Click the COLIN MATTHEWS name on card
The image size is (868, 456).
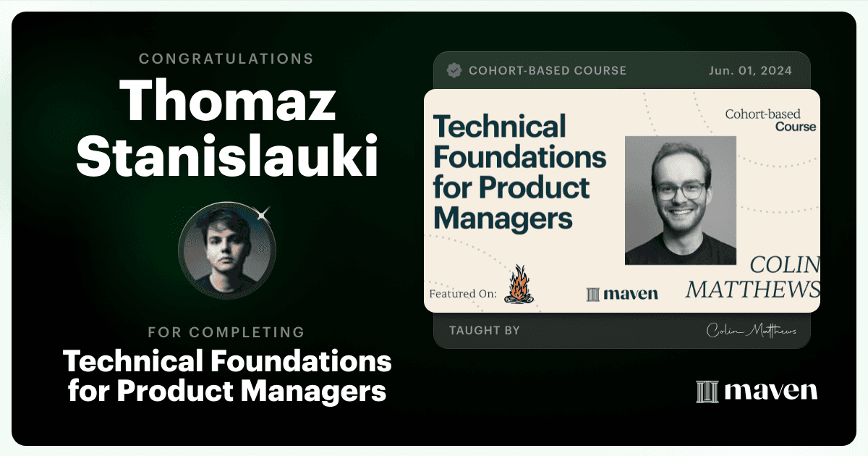tap(753, 277)
